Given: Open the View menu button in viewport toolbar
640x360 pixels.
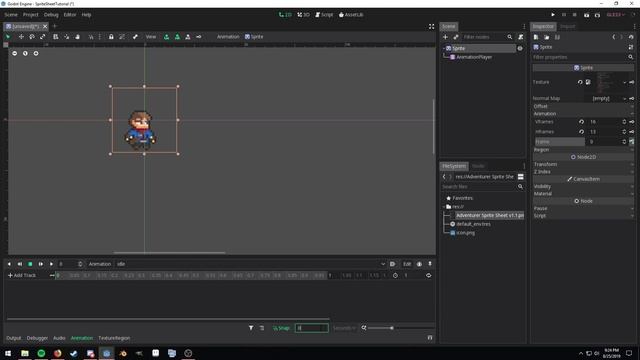Looking at the screenshot, I should click(x=151, y=37).
